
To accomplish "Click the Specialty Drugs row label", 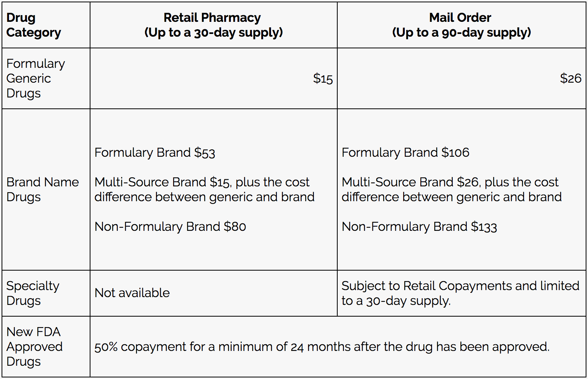I will [33, 293].
